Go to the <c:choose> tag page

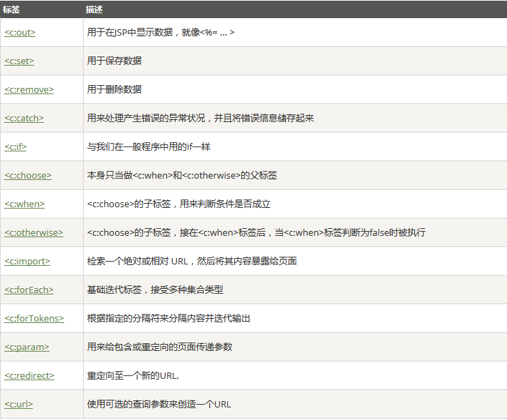[28, 175]
